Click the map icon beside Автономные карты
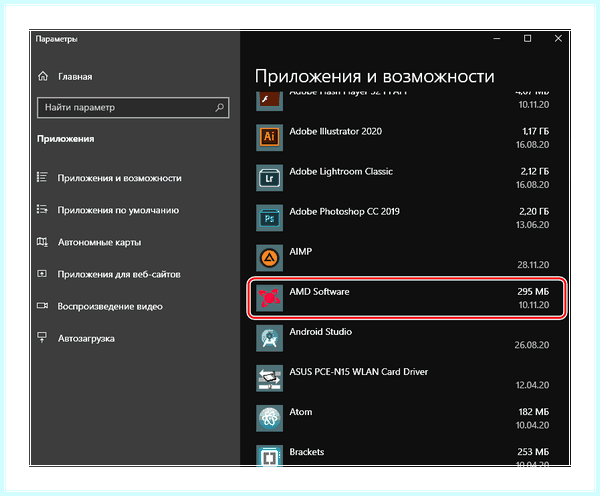600x496 pixels. [x=42, y=241]
